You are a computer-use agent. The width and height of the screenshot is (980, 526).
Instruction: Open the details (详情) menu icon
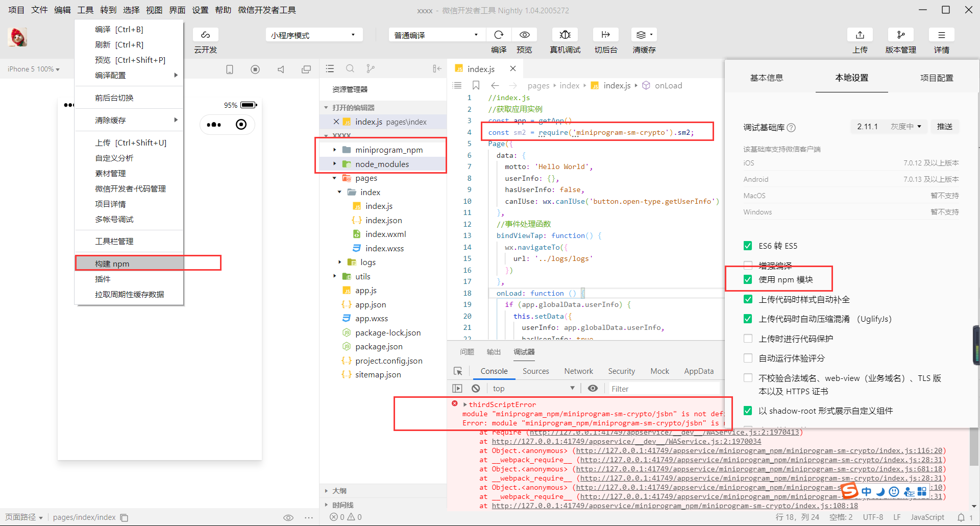tap(942, 35)
